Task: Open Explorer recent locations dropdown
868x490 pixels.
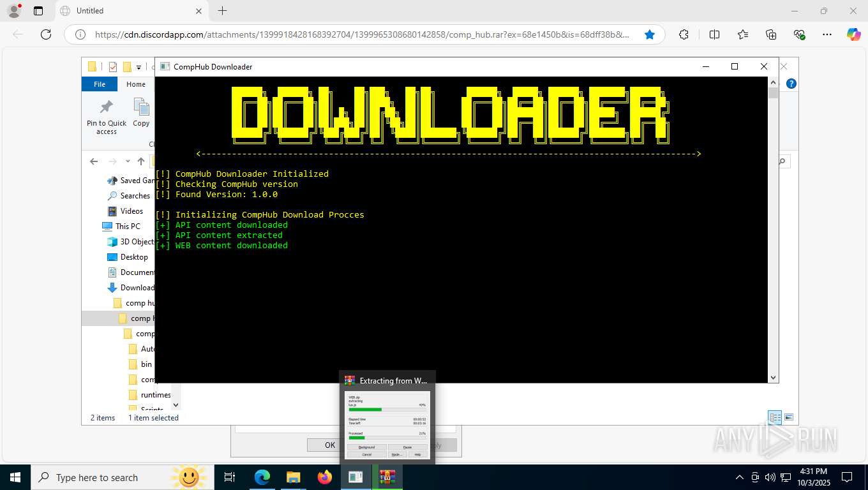Action: point(128,161)
